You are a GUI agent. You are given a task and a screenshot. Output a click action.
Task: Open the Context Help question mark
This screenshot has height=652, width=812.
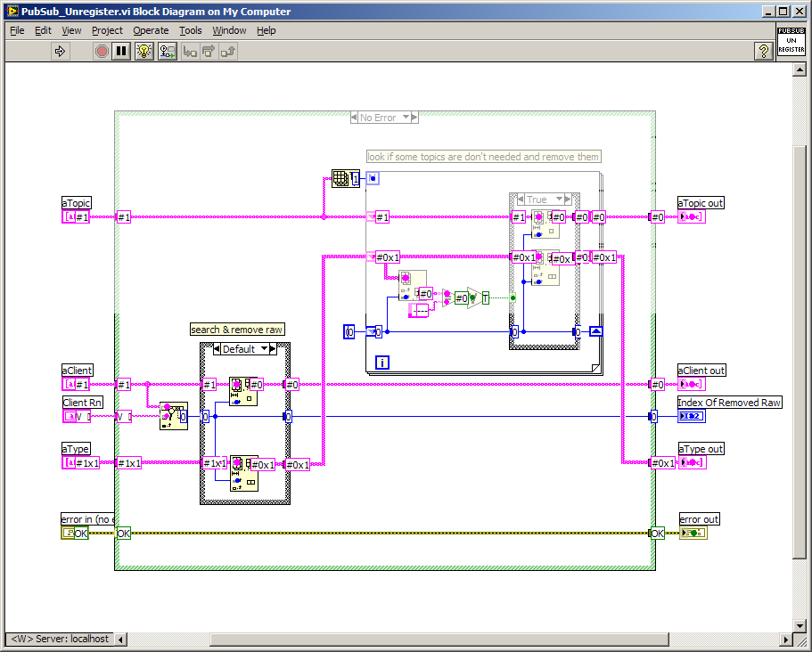point(763,52)
